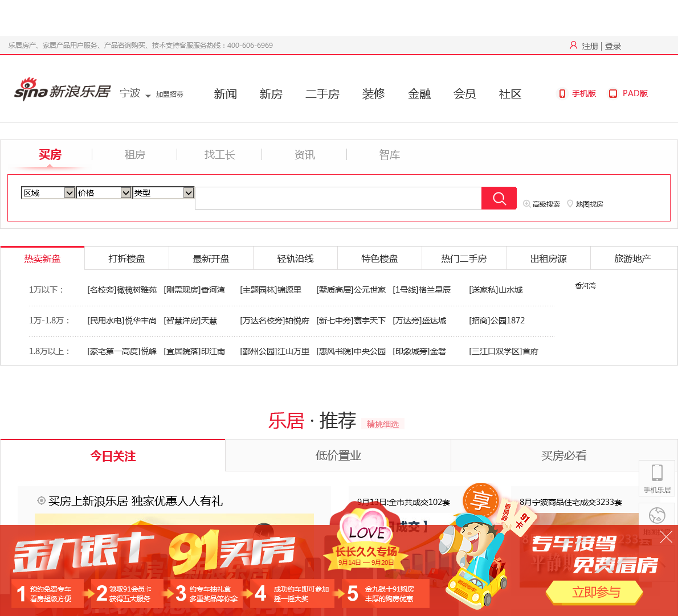Viewport: 678px width, 616px height.
Task: Open the [招商]公园1872 listing
Action: [497, 321]
